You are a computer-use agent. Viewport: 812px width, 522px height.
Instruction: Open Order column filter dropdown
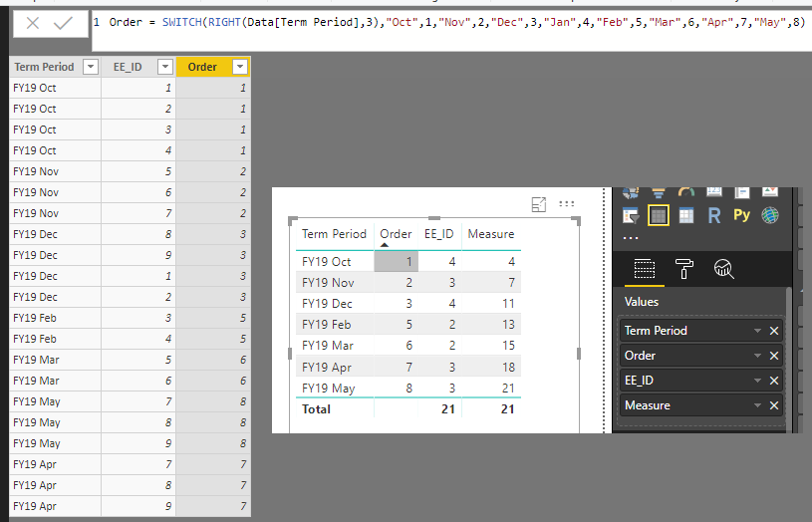tap(240, 67)
